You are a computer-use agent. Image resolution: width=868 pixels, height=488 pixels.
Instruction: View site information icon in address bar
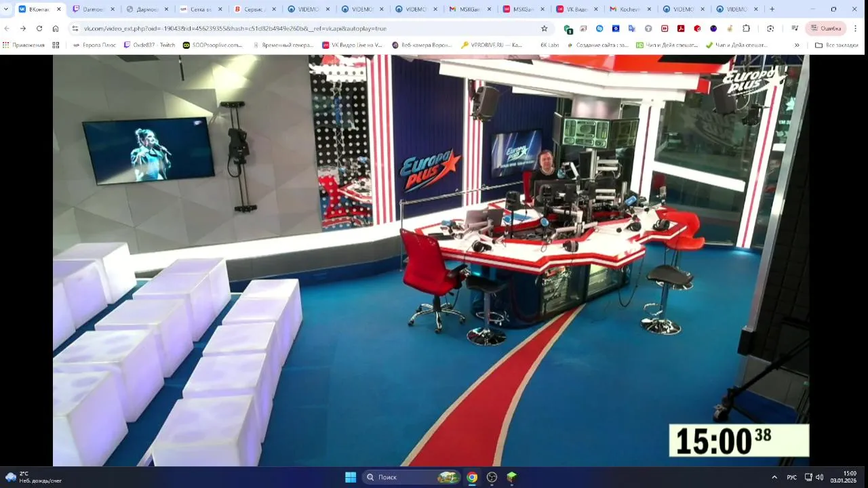click(75, 28)
